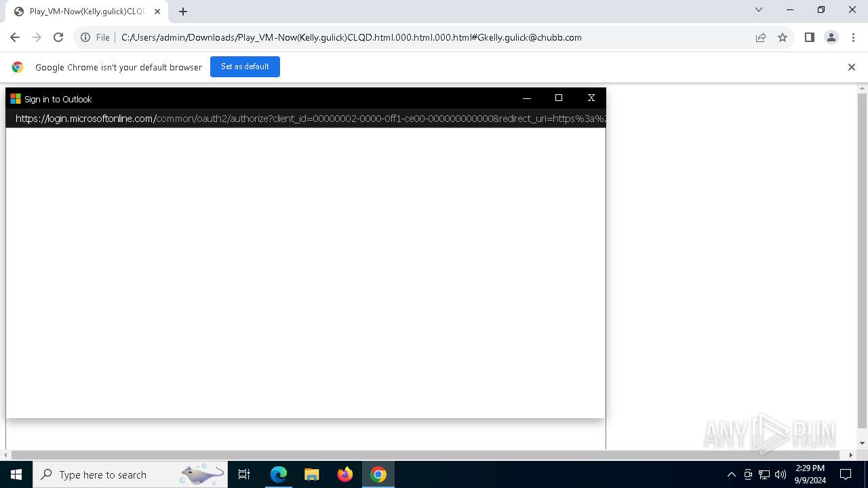Share this page icon in address bar
Image resolution: width=868 pixels, height=488 pixels.
tap(761, 37)
